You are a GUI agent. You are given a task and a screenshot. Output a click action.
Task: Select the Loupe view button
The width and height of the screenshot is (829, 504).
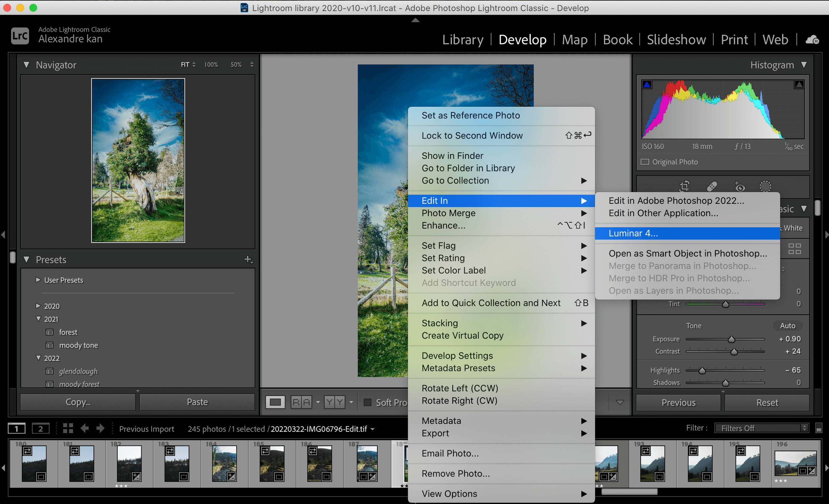point(275,402)
